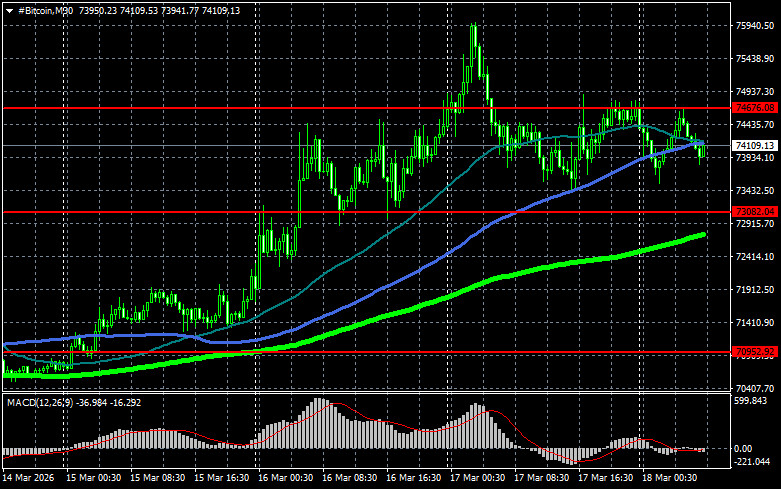Screen dimensions: 781x489
Task: Click price scale value 74937.30
Action: tap(755, 92)
